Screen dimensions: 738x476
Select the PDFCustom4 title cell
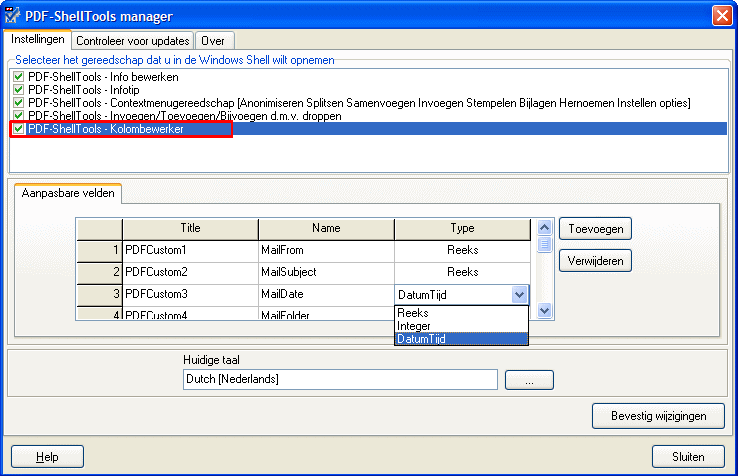(190, 314)
